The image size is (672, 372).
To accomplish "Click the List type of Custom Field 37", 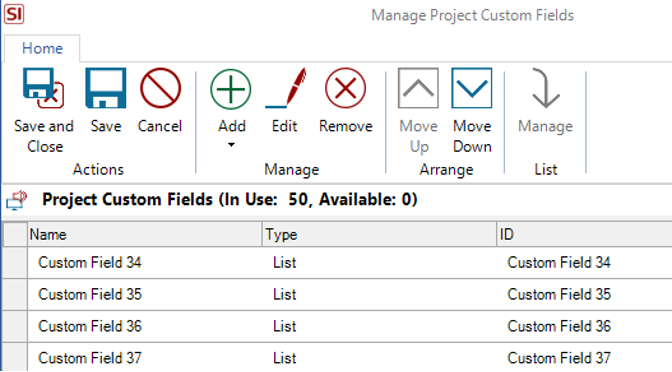I will pos(379,358).
